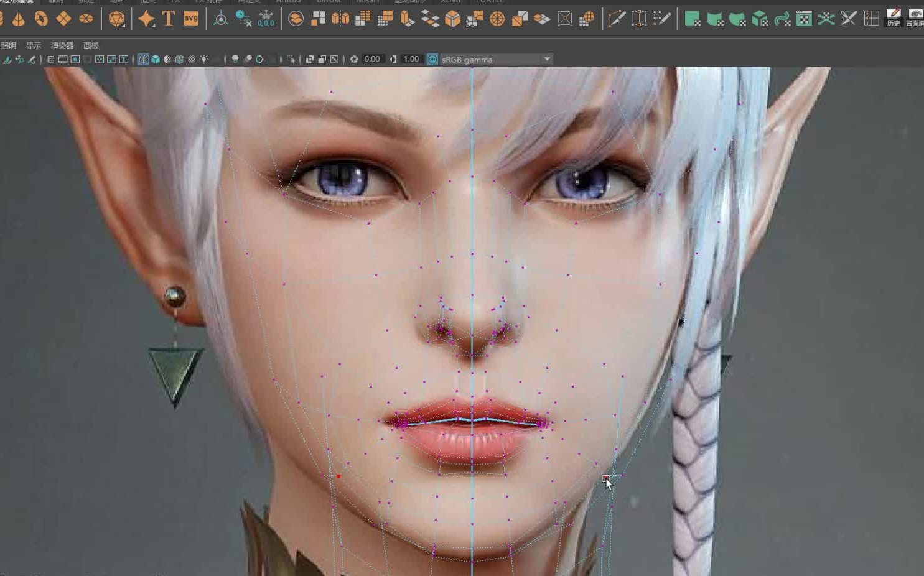Toggle multisample anti-aliasing icon
The image size is (924, 576).
click(259, 60)
